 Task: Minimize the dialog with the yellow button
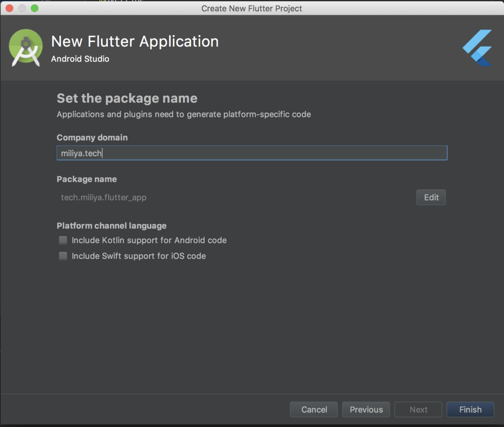22,8
